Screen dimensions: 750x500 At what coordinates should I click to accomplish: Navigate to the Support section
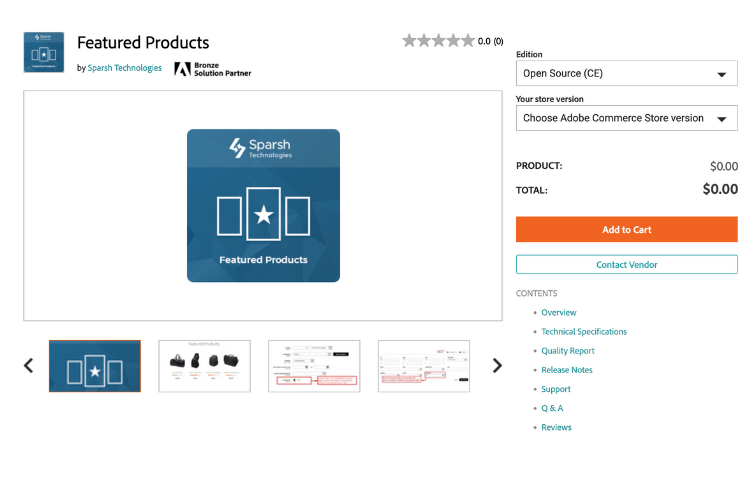556,389
